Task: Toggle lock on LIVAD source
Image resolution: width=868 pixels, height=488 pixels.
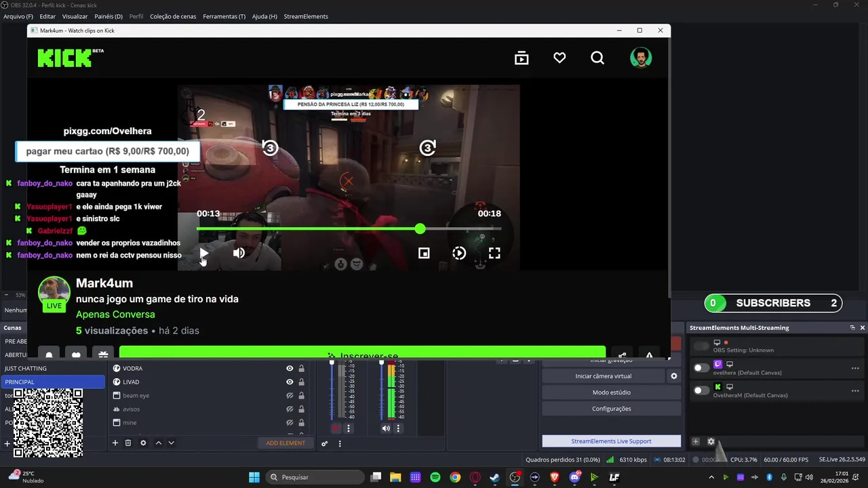Action: pyautogui.click(x=301, y=382)
